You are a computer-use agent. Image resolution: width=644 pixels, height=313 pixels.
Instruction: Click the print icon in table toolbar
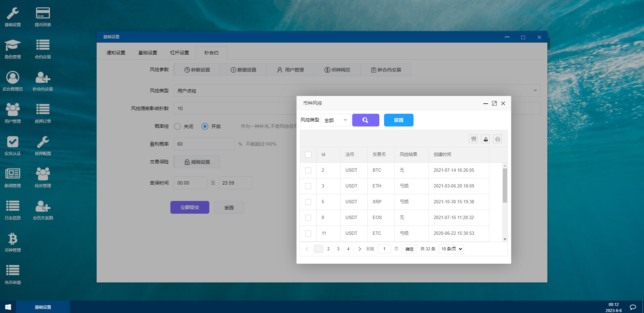coord(497,139)
